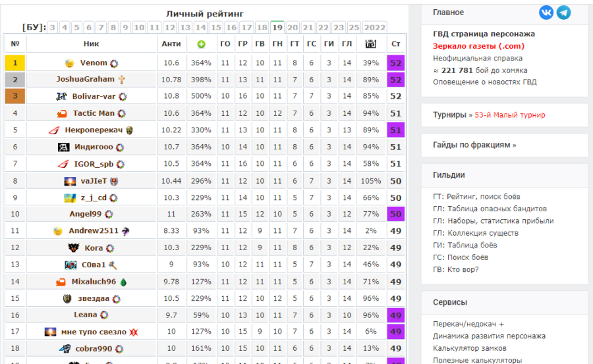
Task: Select combat level 20 tab
Action: pos(293,27)
